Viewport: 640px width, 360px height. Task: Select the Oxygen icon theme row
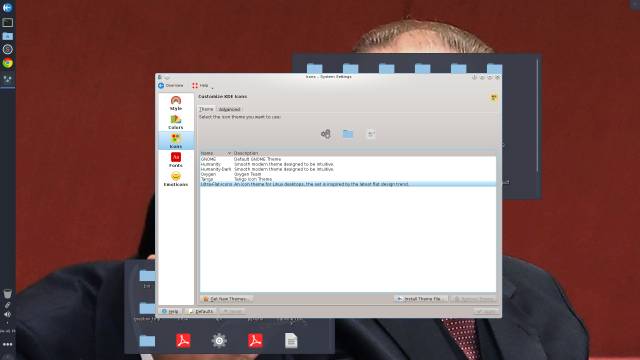point(348,174)
